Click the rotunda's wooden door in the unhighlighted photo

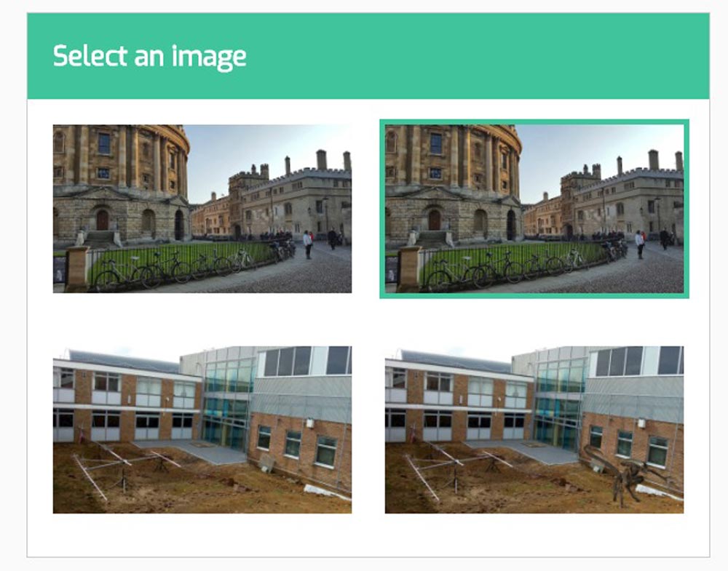[102, 220]
